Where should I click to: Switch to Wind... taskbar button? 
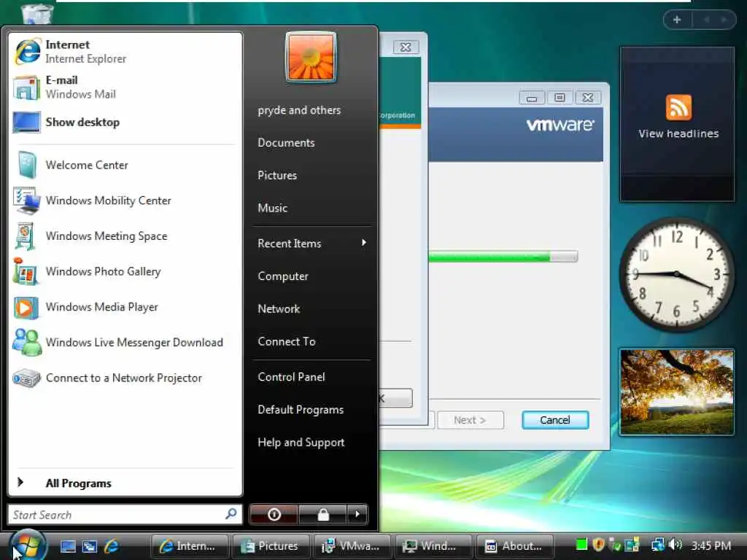pos(433,545)
